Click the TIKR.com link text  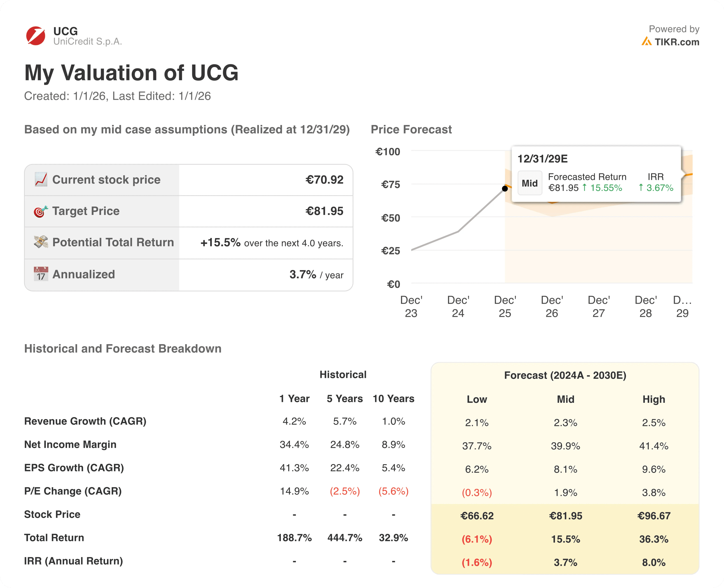pos(676,42)
